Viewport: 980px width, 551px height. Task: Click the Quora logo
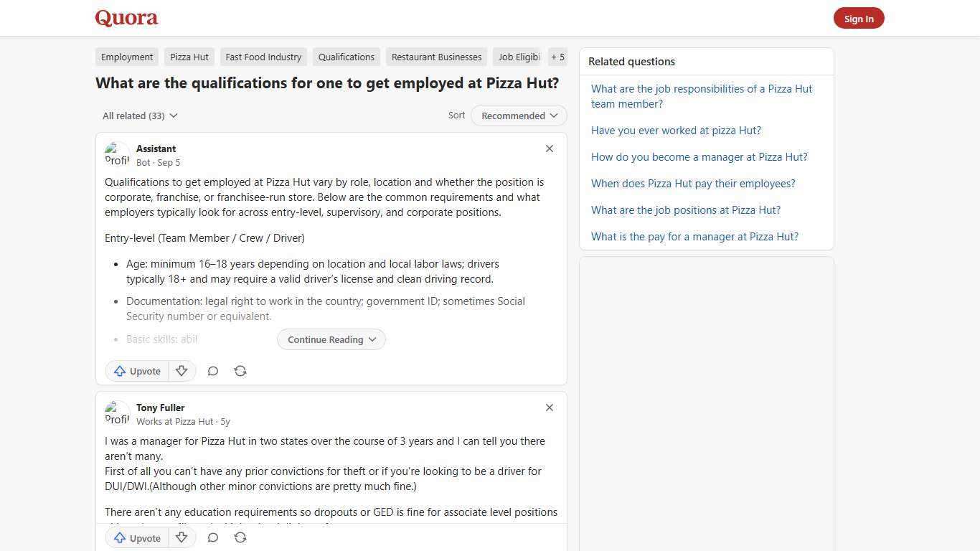point(126,18)
